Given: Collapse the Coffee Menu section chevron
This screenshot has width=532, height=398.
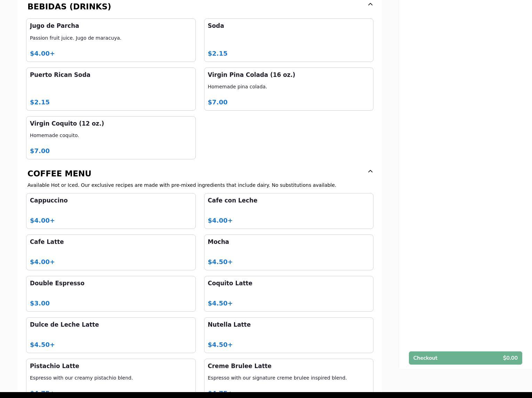Looking at the screenshot, I should click(x=370, y=171).
